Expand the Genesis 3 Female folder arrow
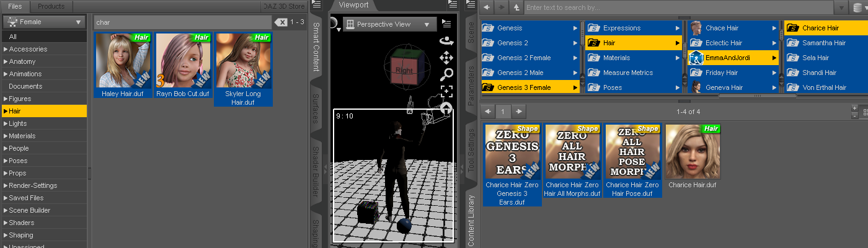The image size is (868, 248). click(x=574, y=87)
